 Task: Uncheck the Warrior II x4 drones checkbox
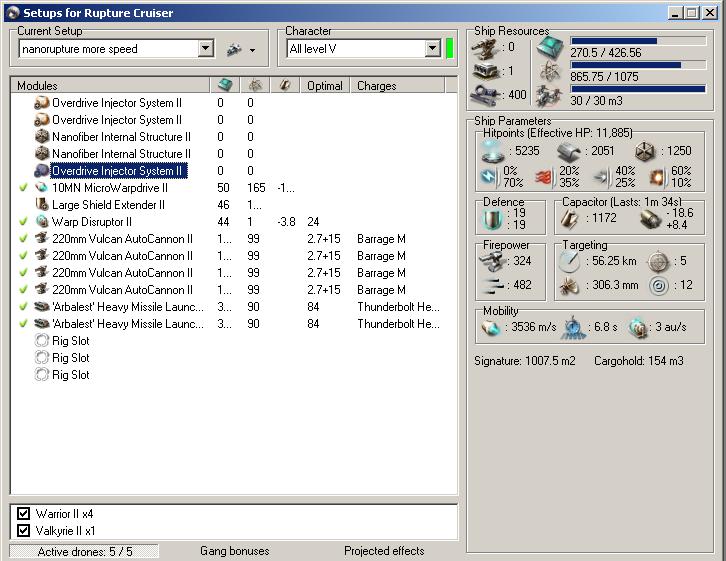(23, 513)
